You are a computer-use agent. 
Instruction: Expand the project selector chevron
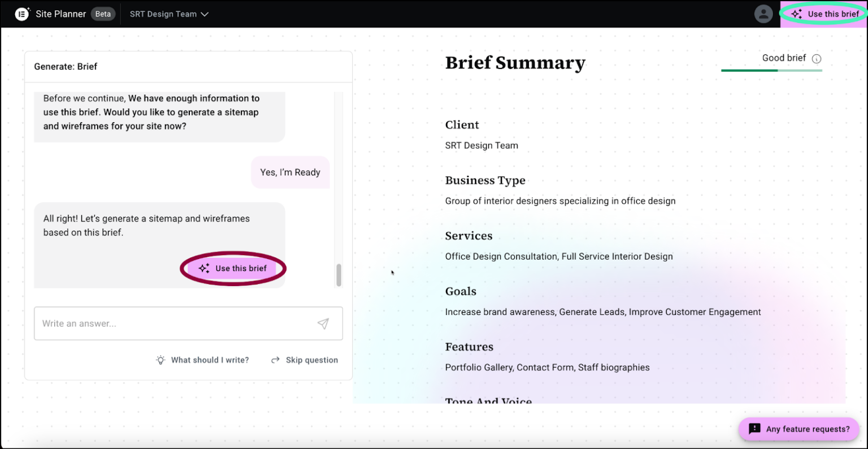[x=204, y=14]
